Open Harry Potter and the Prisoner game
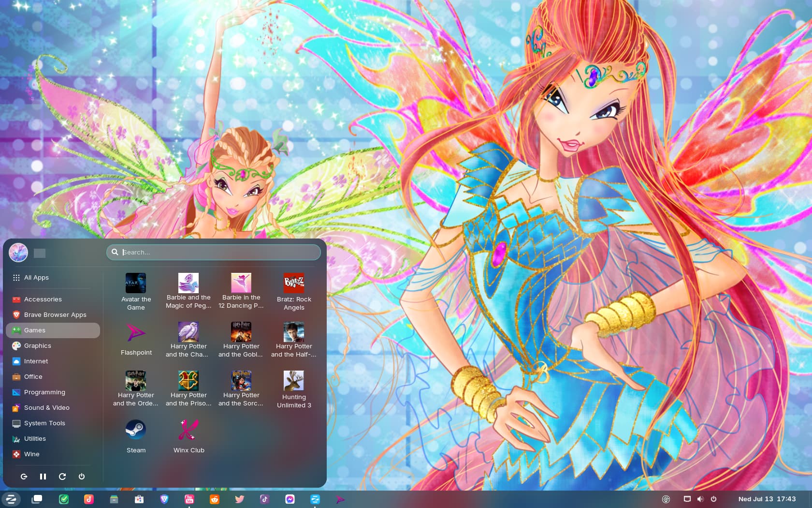 (x=188, y=389)
